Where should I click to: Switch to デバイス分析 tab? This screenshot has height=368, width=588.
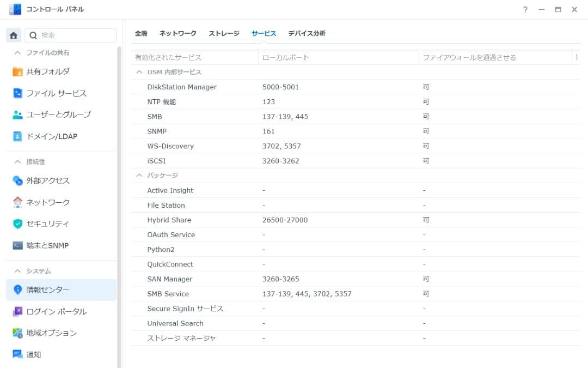click(307, 33)
